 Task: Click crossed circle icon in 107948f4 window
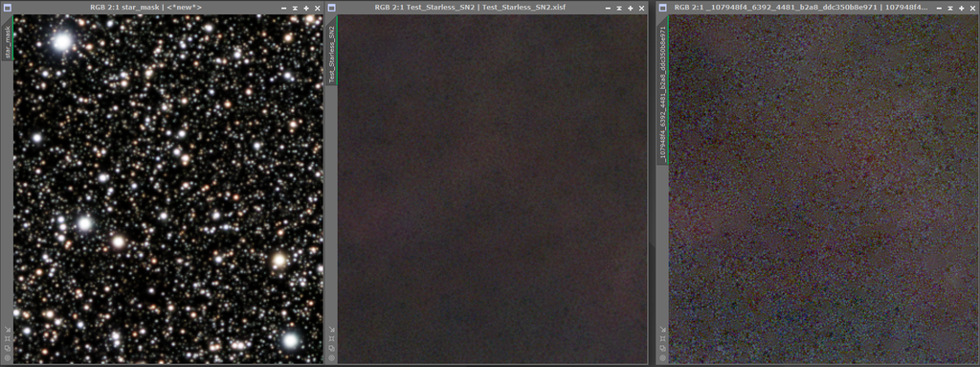662,357
